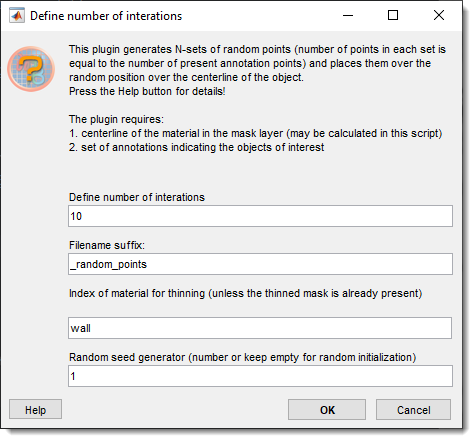Click the 'Define number of interations' field label

137,197
